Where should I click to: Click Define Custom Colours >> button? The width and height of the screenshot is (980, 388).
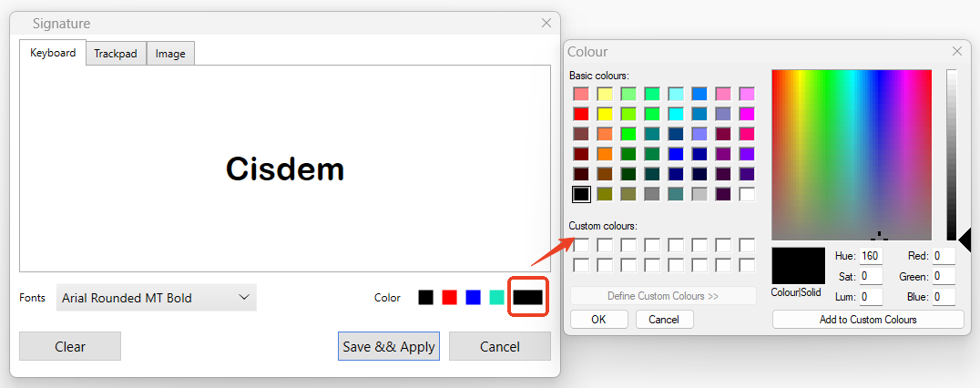pyautogui.click(x=663, y=295)
